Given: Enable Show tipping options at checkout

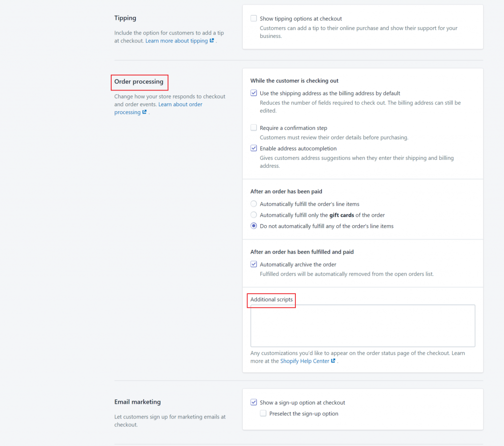Looking at the screenshot, I should 254,19.
